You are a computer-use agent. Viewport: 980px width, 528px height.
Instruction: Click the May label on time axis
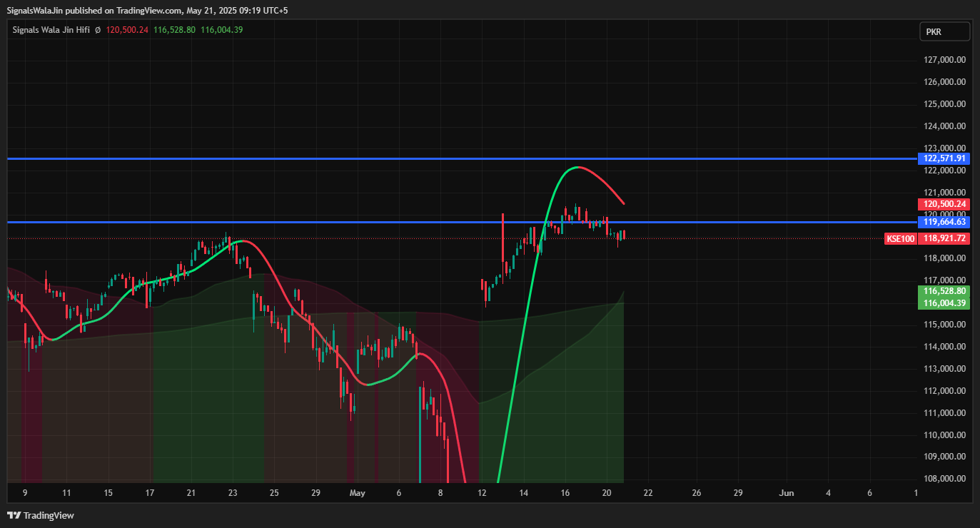tap(357, 493)
